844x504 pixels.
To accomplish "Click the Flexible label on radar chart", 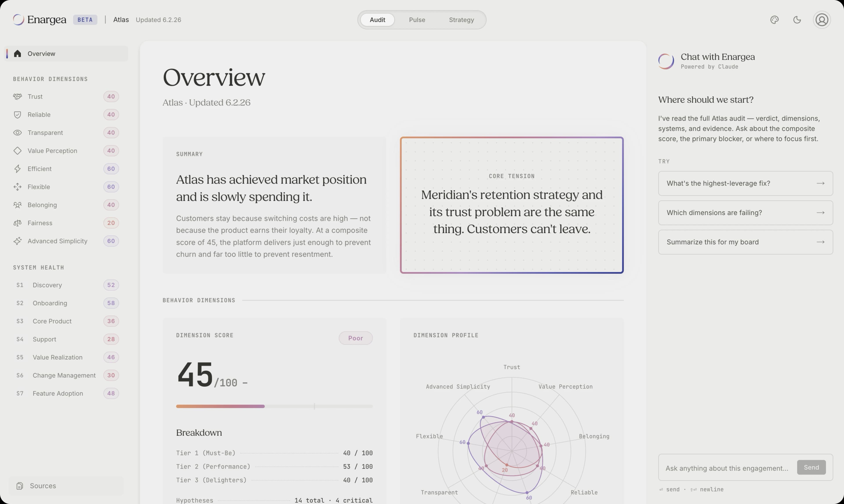I will 429,436.
